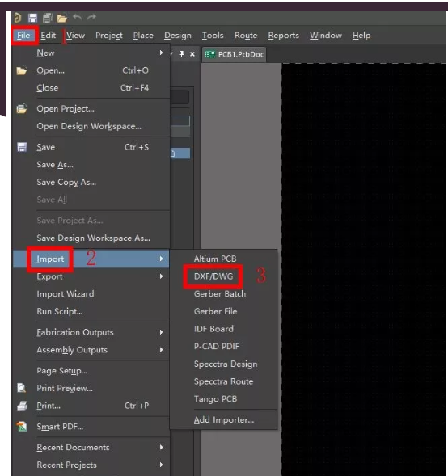Expand the Recent Documents submenu arrow
The image size is (448, 476).
tap(161, 447)
